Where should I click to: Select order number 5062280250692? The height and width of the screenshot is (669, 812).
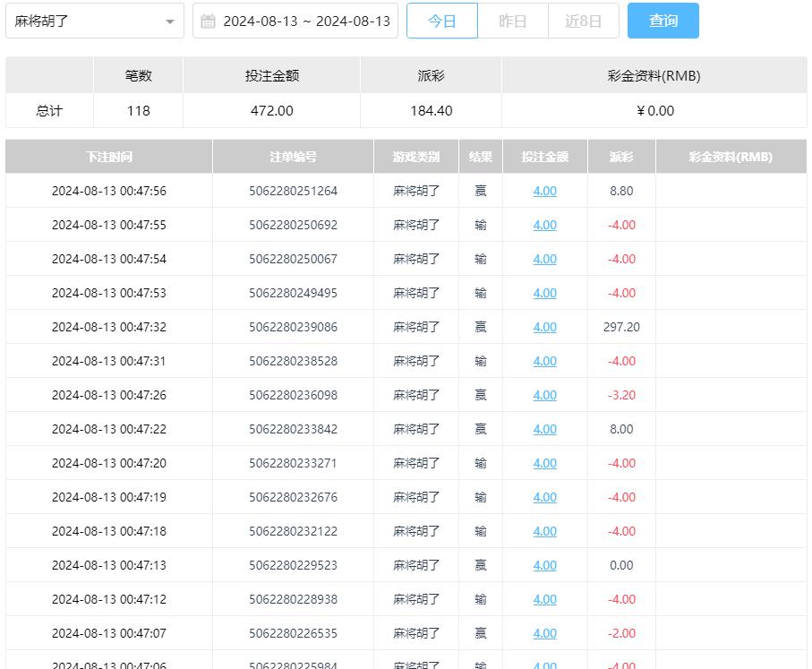pos(293,225)
